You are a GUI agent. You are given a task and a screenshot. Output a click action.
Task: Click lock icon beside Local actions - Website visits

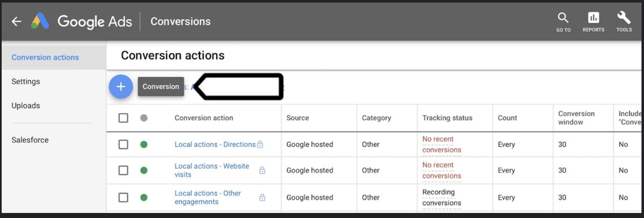click(262, 170)
